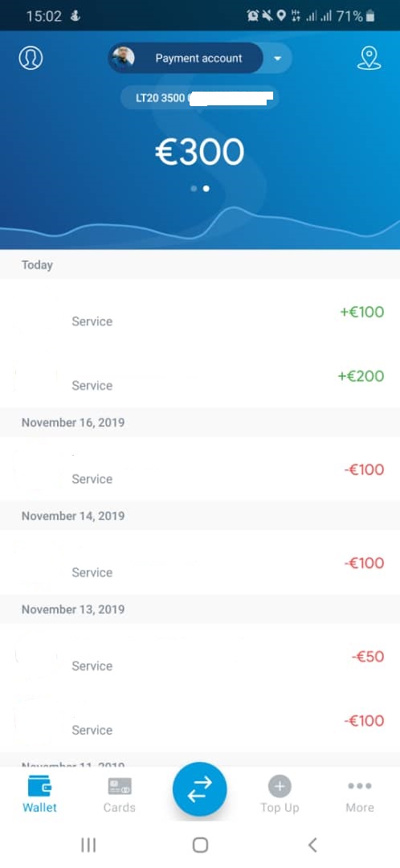The height and width of the screenshot is (868, 400).
Task: Select the first page indicator dot
Action: [x=194, y=189]
